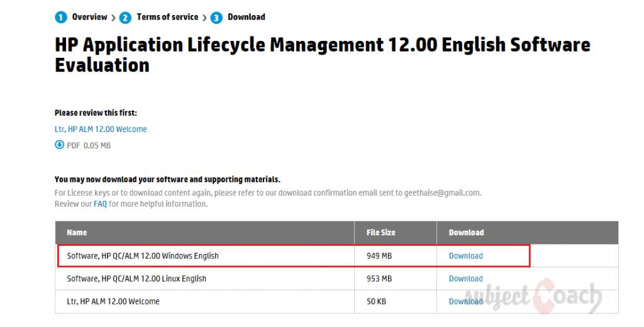Select the Download step label
The image size is (644, 327).
tap(246, 17)
